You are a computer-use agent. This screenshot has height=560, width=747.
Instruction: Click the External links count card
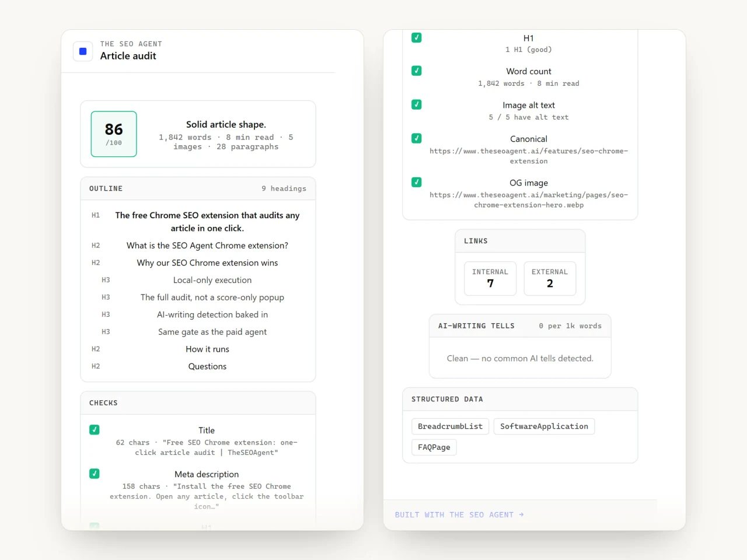[x=550, y=279]
